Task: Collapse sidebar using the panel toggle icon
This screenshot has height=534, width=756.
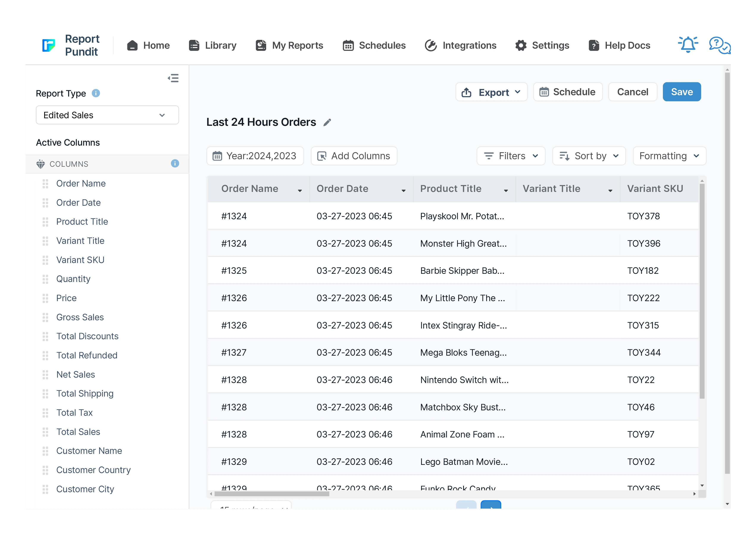Action: (x=173, y=78)
